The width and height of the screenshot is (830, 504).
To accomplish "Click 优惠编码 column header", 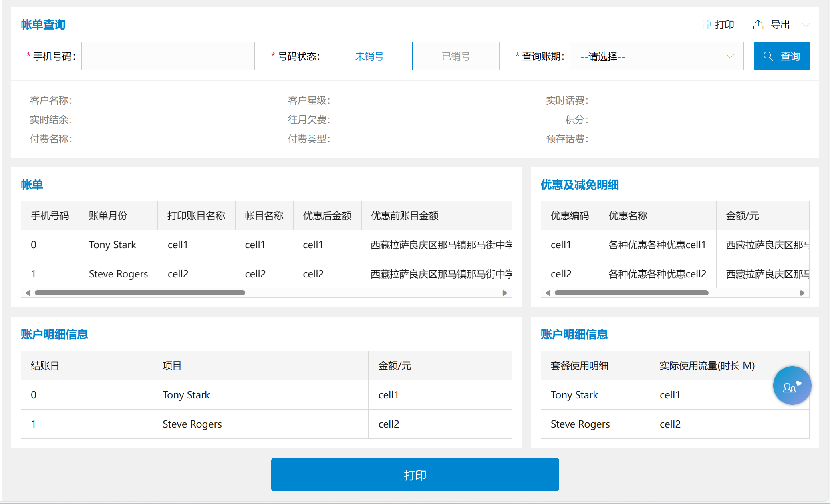I will click(570, 216).
